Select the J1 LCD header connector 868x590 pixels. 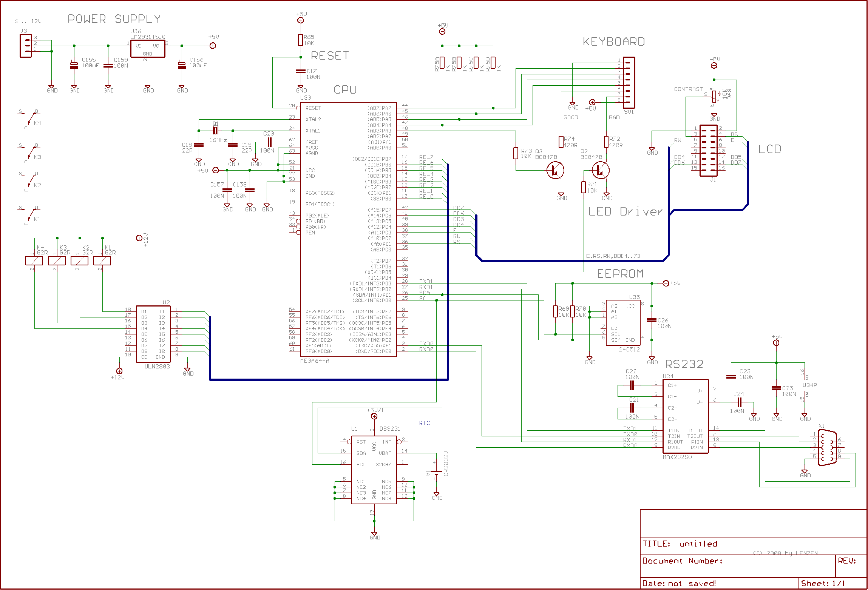tap(708, 150)
